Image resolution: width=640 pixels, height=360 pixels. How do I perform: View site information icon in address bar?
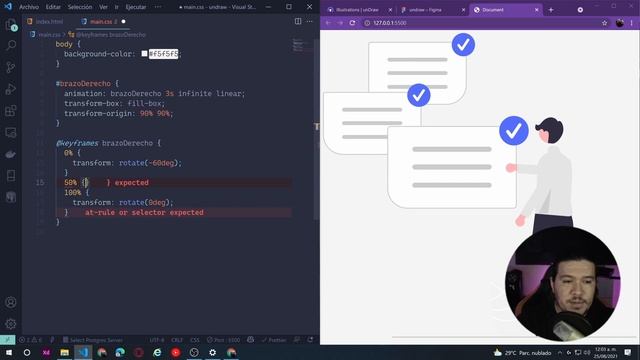point(367,23)
